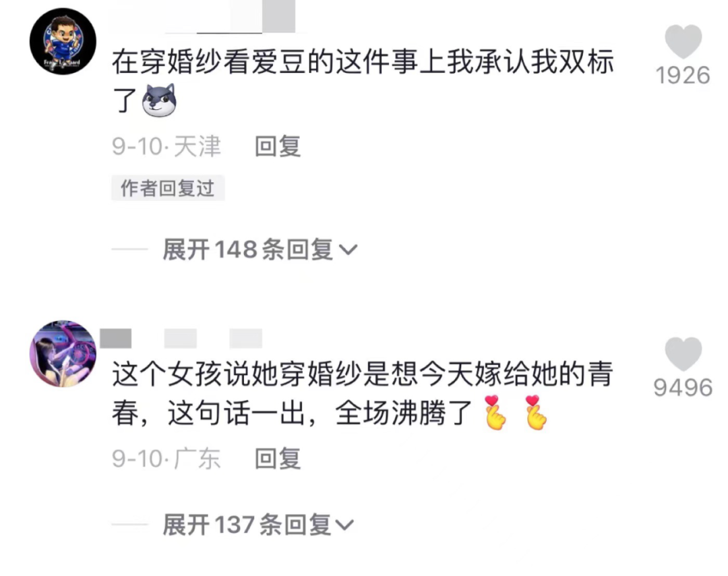
Task: Expand the 148 replies thread
Action: tap(260, 250)
